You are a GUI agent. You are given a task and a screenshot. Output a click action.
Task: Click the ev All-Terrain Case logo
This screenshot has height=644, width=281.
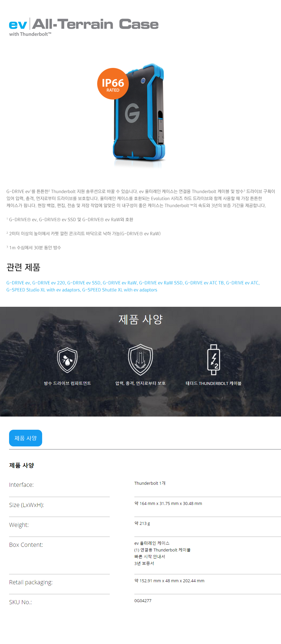pyautogui.click(x=84, y=27)
